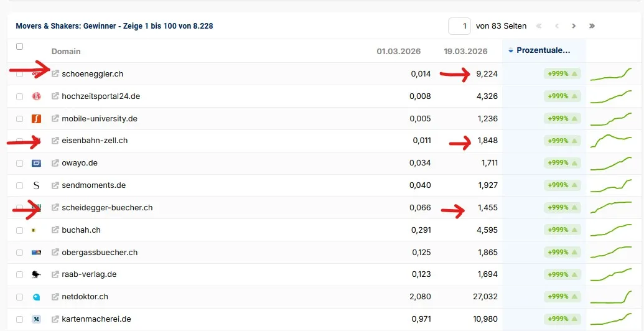The image size is (644, 331).
Task: Open external link icon for netdoktor.ch
Action: pos(55,297)
